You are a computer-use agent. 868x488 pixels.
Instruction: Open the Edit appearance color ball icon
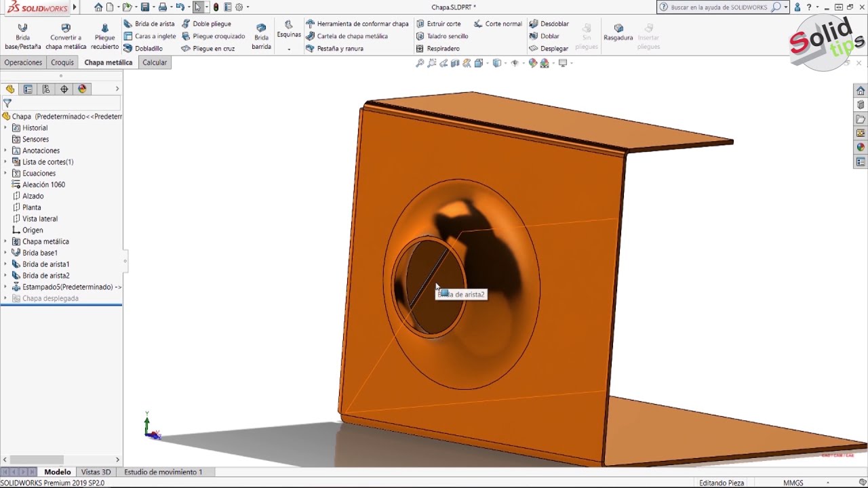[x=533, y=63]
